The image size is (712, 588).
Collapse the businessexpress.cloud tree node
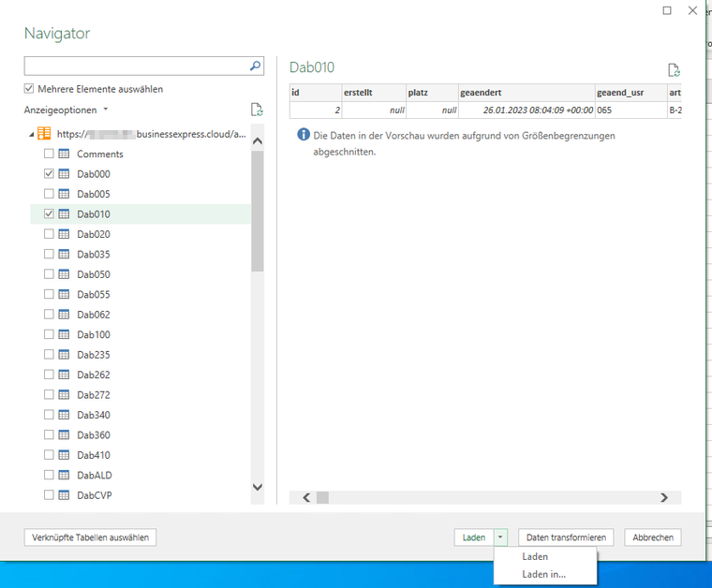click(x=31, y=135)
